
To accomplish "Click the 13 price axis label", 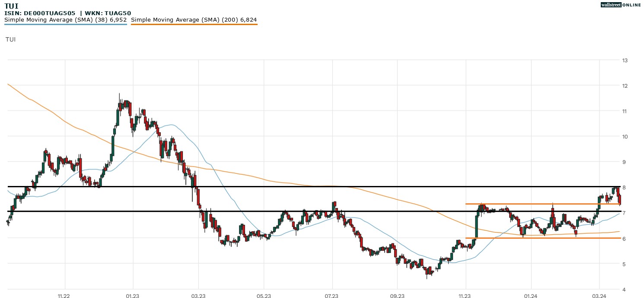I will [x=625, y=60].
